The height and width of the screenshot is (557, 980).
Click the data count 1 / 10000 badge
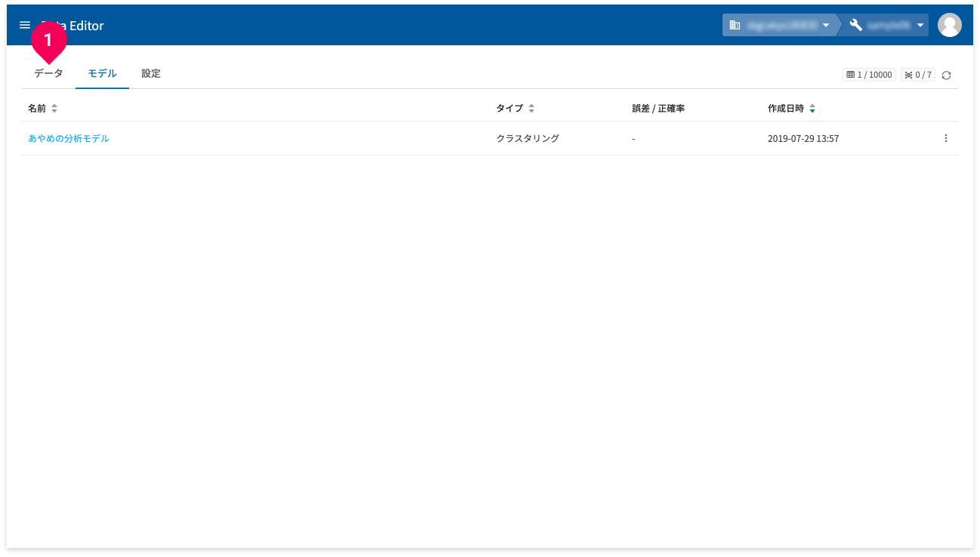click(x=869, y=75)
